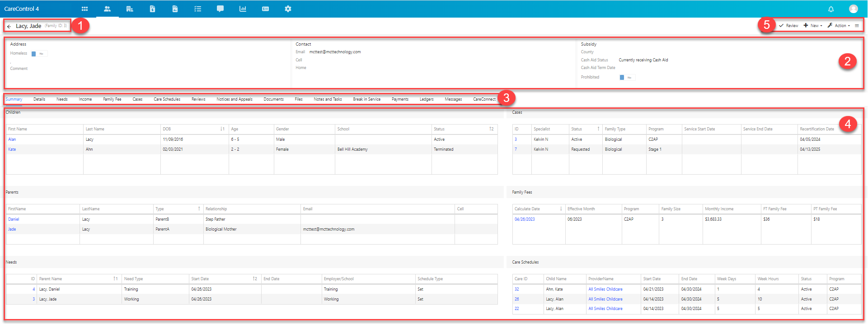The width and height of the screenshot is (868, 324).
Task: Open child record link Kate
Action: coord(12,149)
